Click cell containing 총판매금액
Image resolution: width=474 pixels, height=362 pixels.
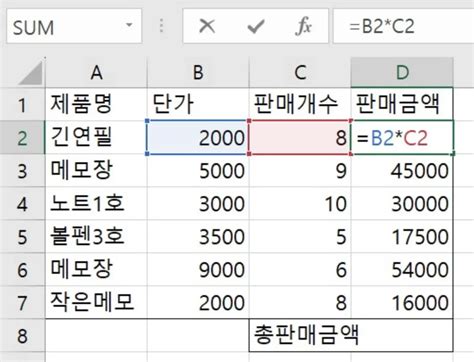[x=300, y=335]
